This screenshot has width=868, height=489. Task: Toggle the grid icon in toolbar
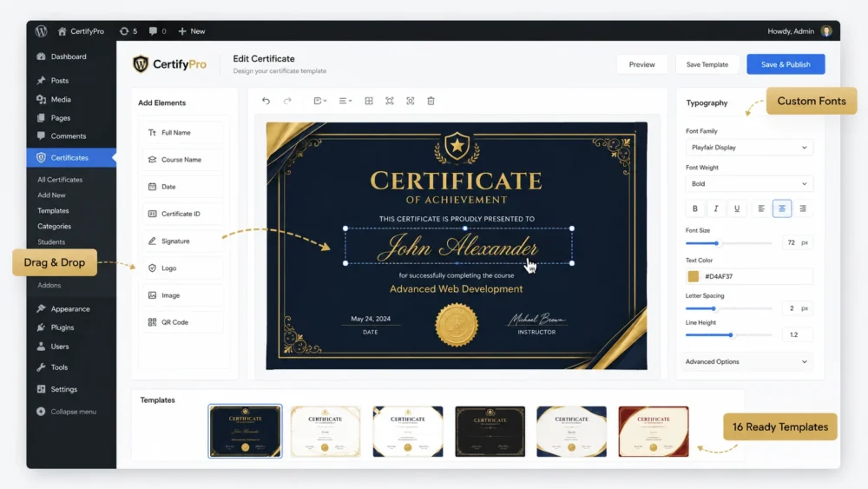369,101
